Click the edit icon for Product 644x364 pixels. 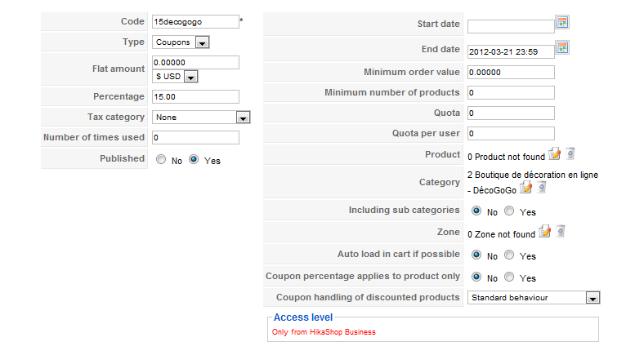[555, 153]
